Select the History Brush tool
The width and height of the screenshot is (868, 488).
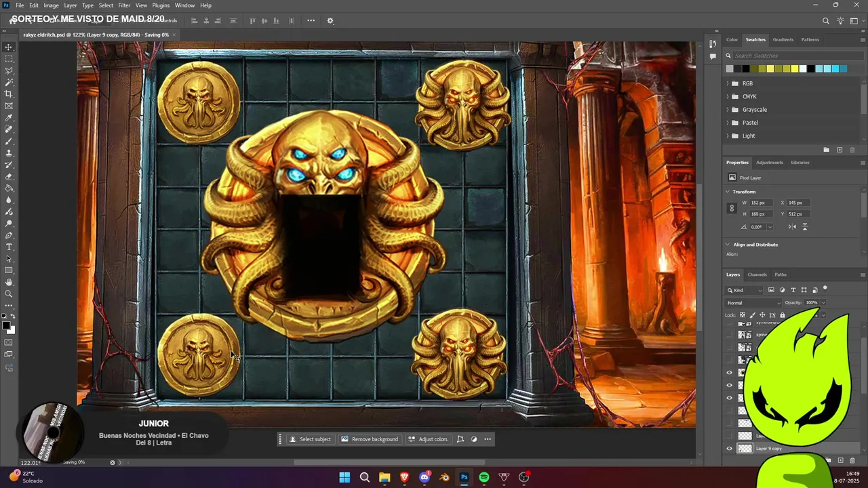pos(9,165)
